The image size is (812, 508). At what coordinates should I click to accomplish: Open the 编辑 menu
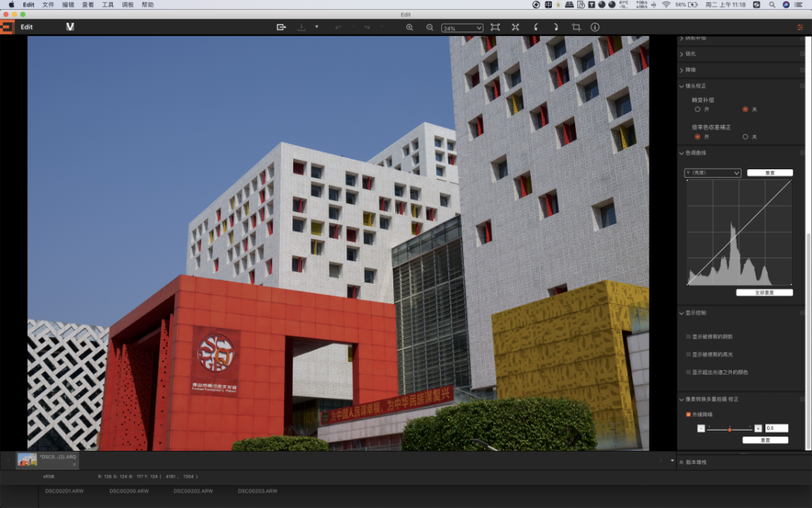pos(68,5)
